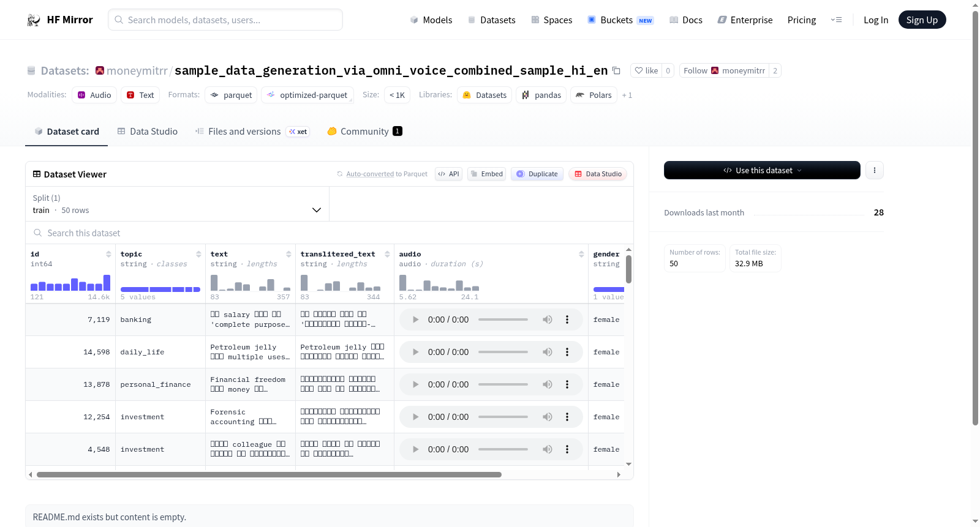Follow moneymitrr

[x=724, y=71]
